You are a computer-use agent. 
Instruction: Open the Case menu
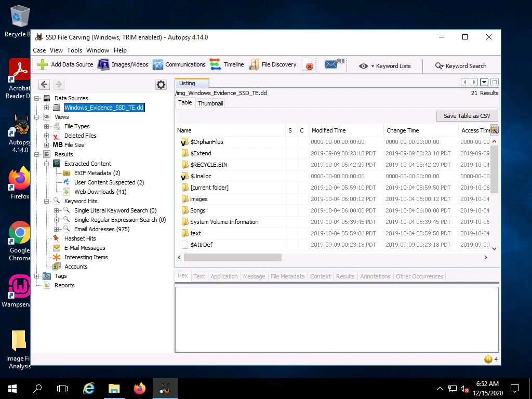[39, 50]
